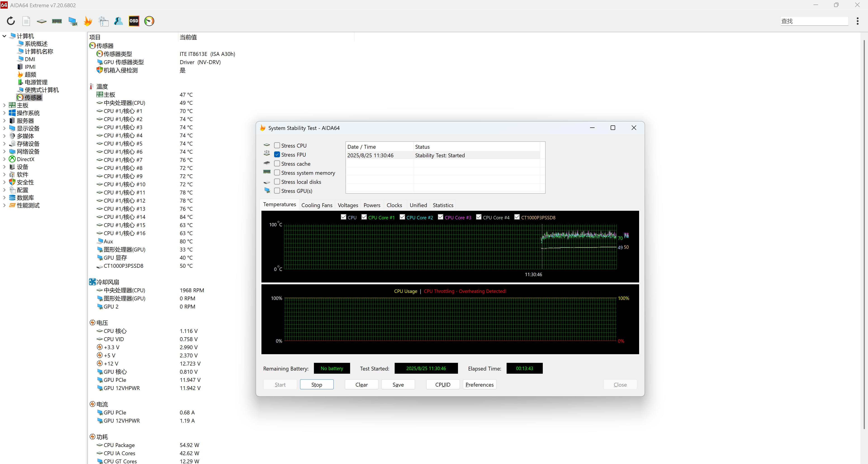Click the 多媒体 speaker icon
This screenshot has height=464, width=868.
(x=12, y=136)
